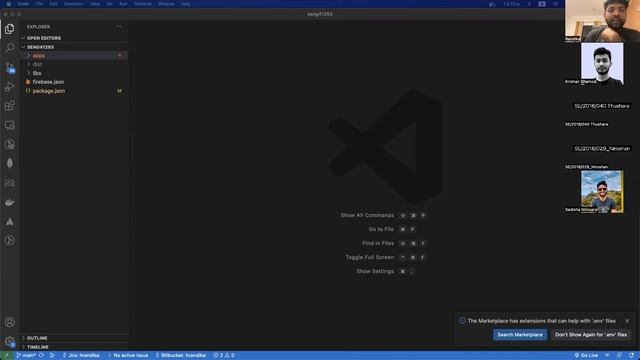This screenshot has height=360, width=640.
Task: Click the Show Settings hint
Action: pos(386,271)
